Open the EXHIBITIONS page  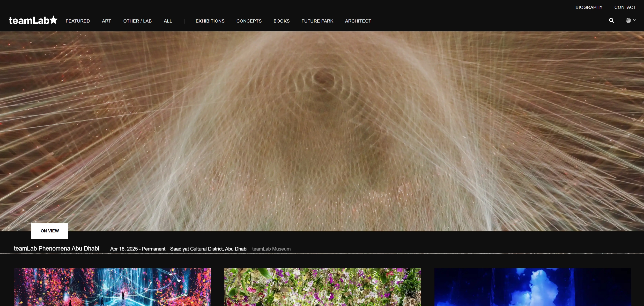210,21
